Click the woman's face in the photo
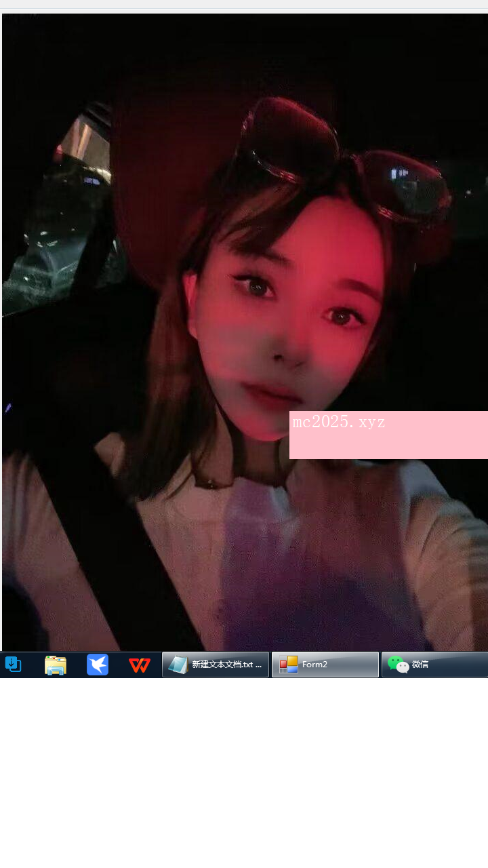 click(x=291, y=325)
